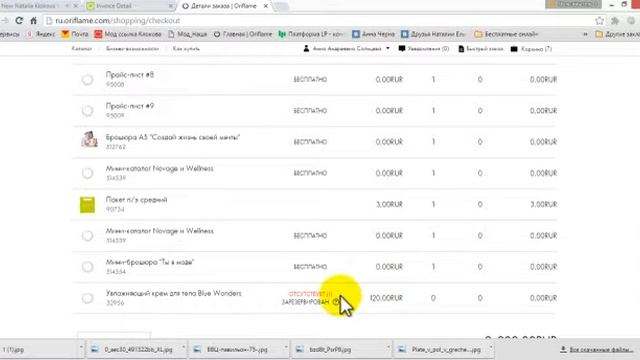Open the Почта bookmark
This screenshot has width=640, height=360.
(x=75, y=34)
